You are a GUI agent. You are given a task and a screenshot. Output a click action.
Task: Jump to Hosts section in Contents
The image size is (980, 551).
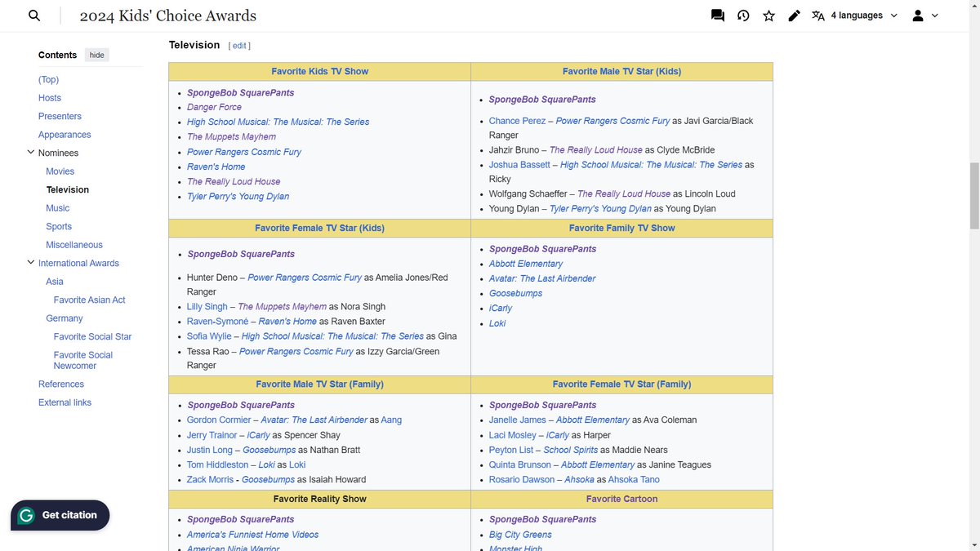point(50,98)
